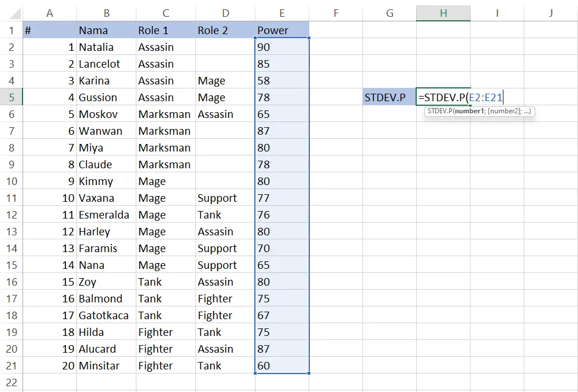Image resolution: width=578 pixels, height=392 pixels.
Task: Click the STDEV.P label cell G5
Action: [x=390, y=97]
